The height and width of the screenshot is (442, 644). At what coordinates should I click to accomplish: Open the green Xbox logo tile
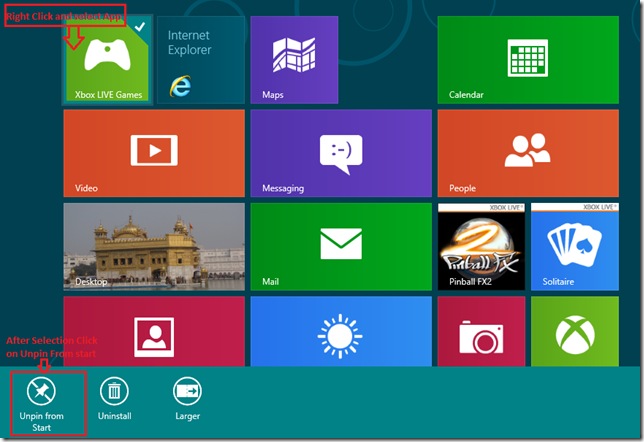(x=575, y=332)
